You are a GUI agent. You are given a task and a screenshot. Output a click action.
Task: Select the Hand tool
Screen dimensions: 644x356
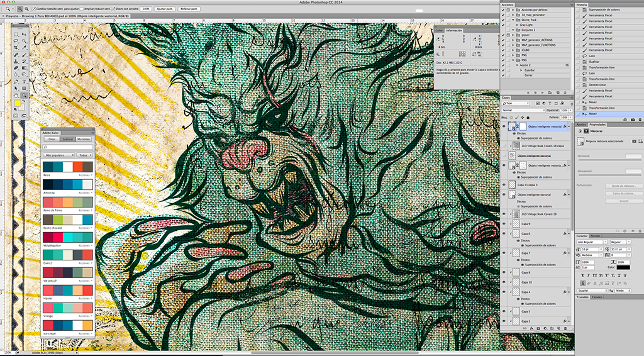pos(16,95)
